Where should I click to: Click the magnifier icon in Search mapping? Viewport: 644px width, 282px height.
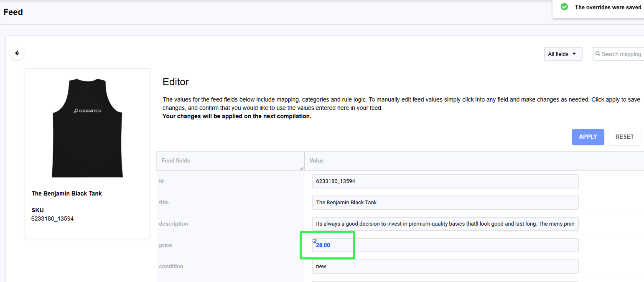tap(598, 54)
